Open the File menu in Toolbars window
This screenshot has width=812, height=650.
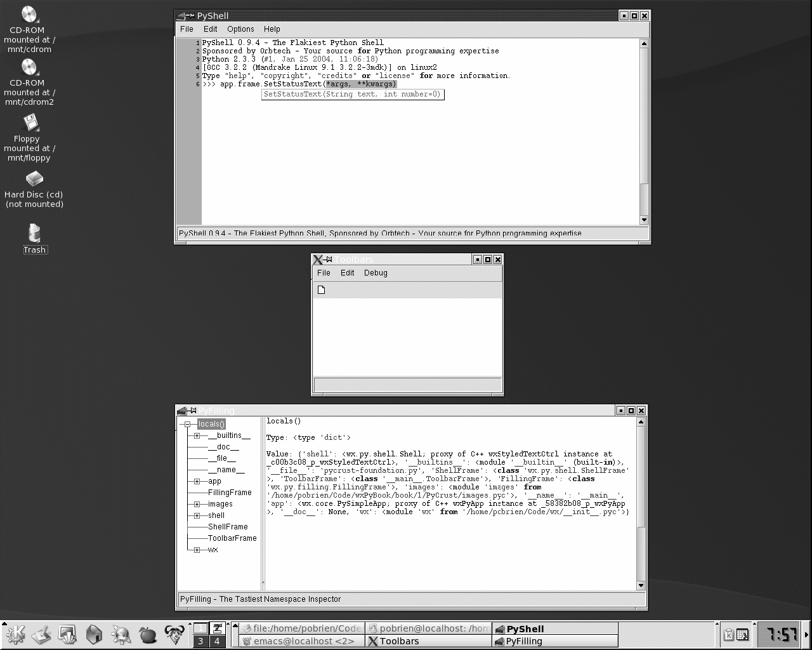[x=324, y=273]
